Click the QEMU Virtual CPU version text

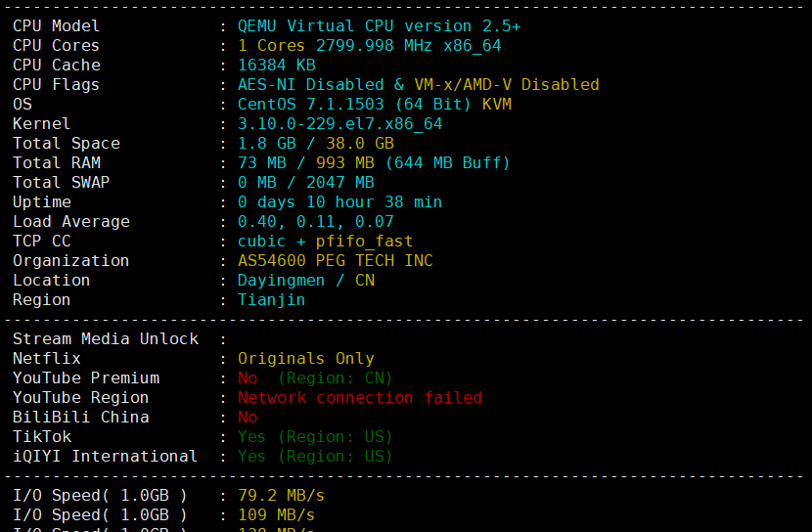pyautogui.click(x=379, y=25)
